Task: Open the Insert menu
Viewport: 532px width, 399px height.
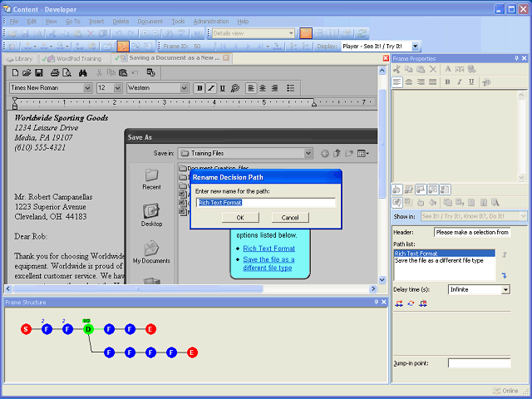Action: tap(96, 22)
